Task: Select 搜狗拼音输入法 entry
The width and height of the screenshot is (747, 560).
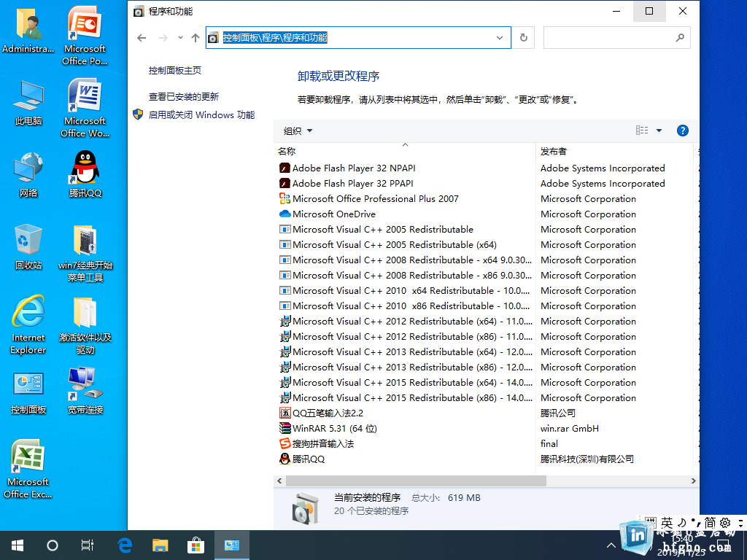Action: pyautogui.click(x=323, y=444)
